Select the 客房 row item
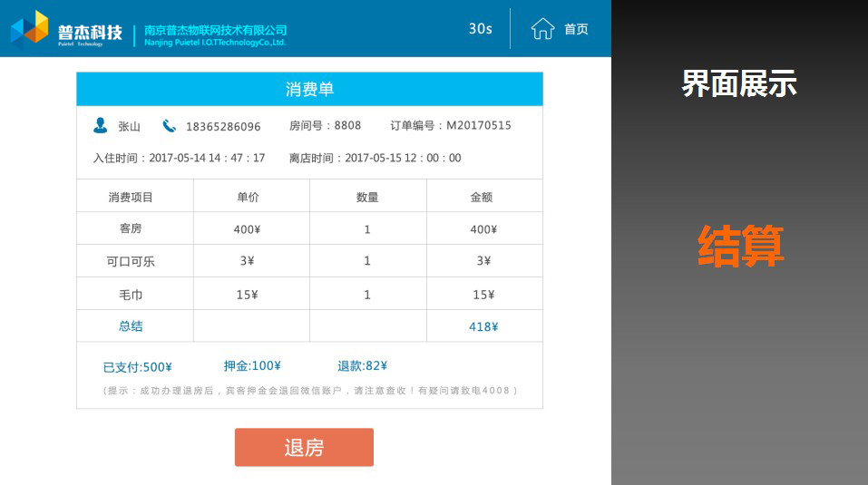868x485 pixels. pos(131,229)
